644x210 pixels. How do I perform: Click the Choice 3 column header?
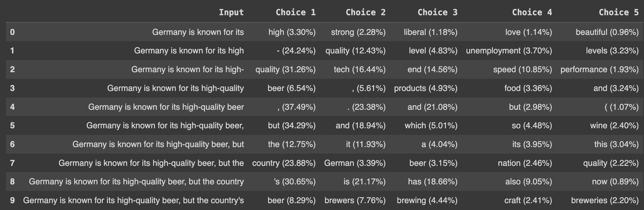(x=437, y=13)
